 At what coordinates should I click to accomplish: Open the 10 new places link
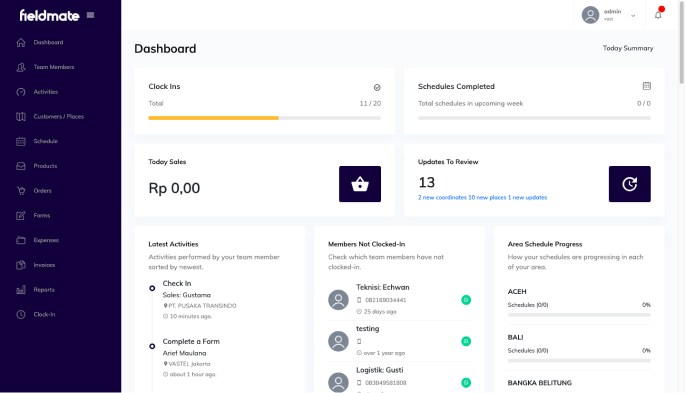[487, 197]
